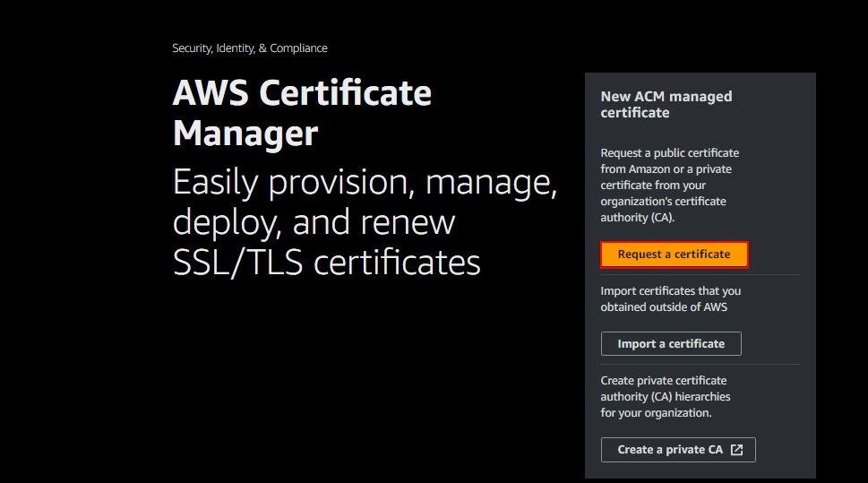Click the from Amazon or a private text line
The image size is (868, 483).
(666, 169)
